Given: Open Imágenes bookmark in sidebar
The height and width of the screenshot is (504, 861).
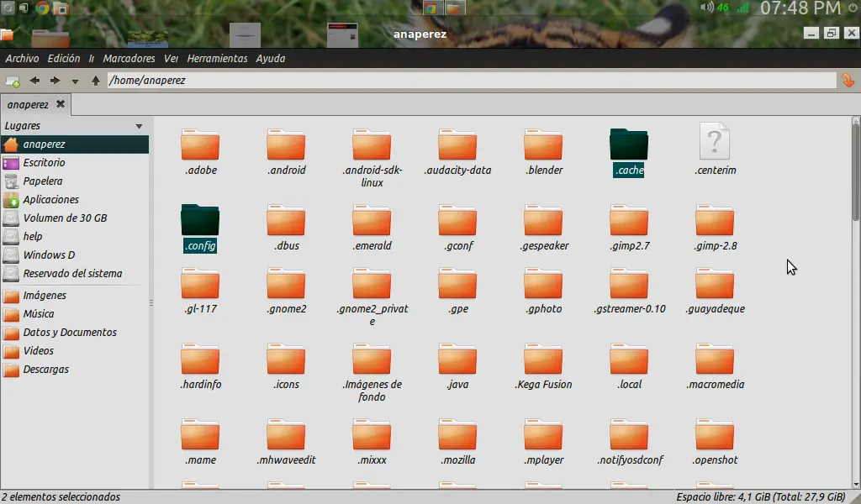Looking at the screenshot, I should tap(75, 296).
